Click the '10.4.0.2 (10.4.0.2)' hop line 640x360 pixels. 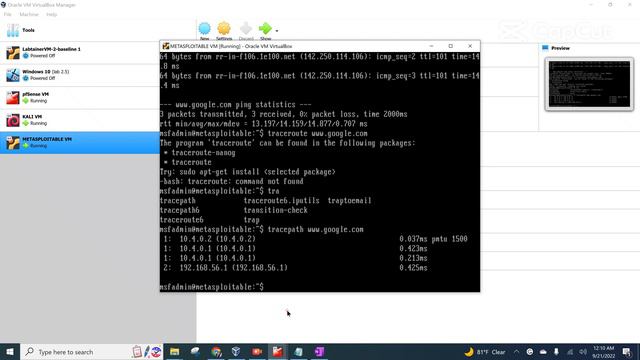coord(218,239)
